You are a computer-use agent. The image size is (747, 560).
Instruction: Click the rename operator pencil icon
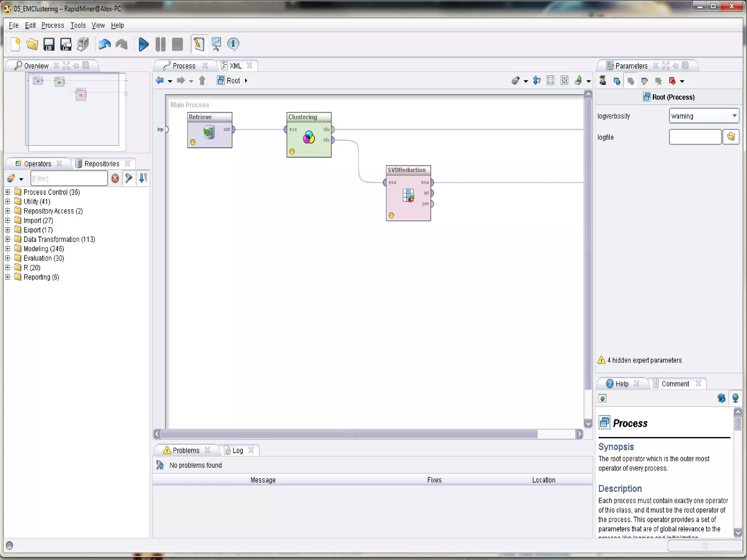(x=645, y=81)
